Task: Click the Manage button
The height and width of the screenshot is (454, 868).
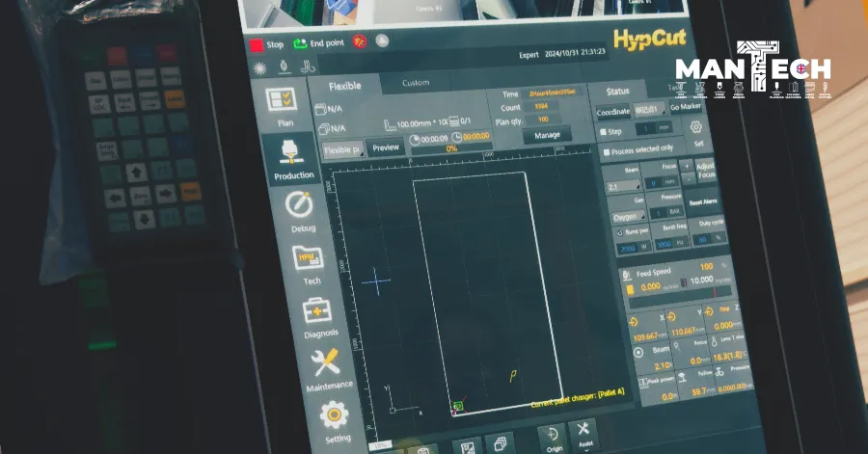Action: click(547, 136)
